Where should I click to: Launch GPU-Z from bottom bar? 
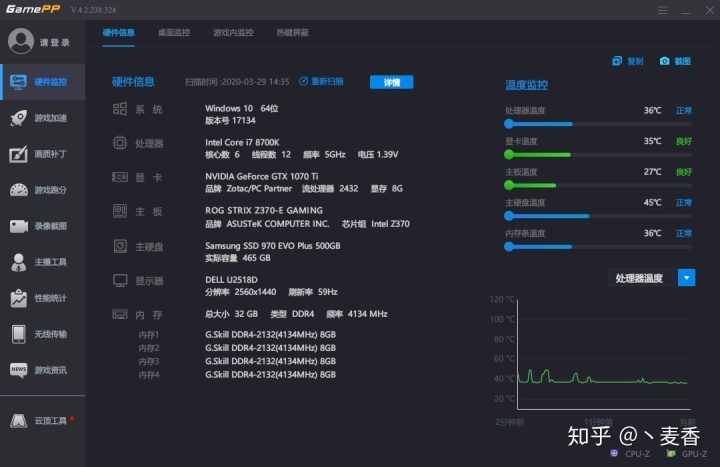(687, 454)
